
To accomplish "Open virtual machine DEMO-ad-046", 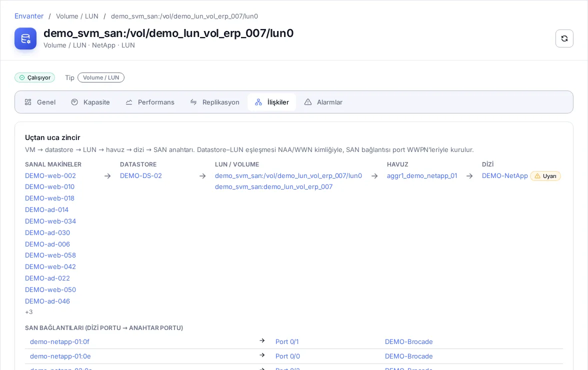I will pyautogui.click(x=47, y=301).
